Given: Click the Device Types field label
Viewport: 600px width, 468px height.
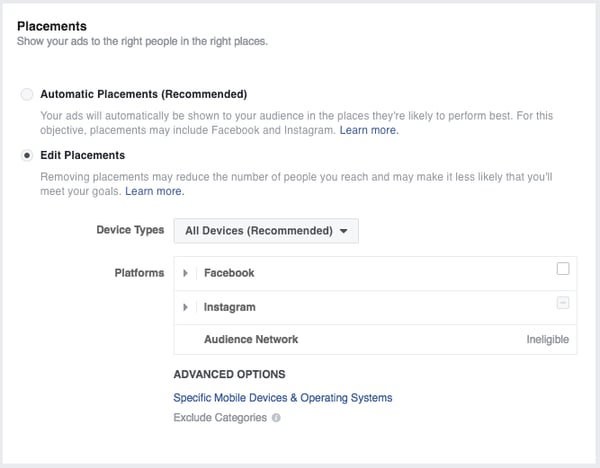Looking at the screenshot, I should (130, 230).
